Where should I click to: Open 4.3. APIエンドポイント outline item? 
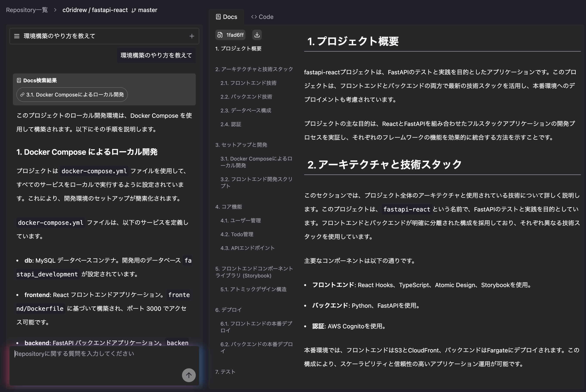[247, 248]
